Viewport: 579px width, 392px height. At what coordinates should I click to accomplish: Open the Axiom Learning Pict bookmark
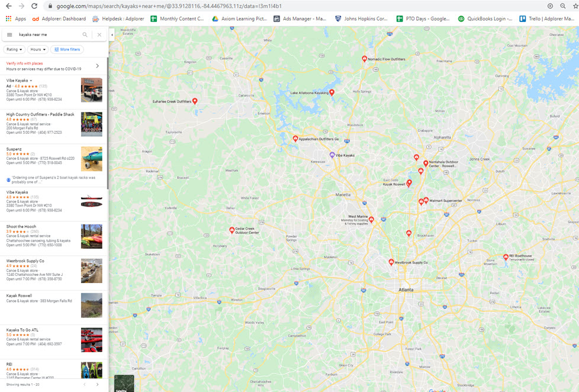click(240, 18)
